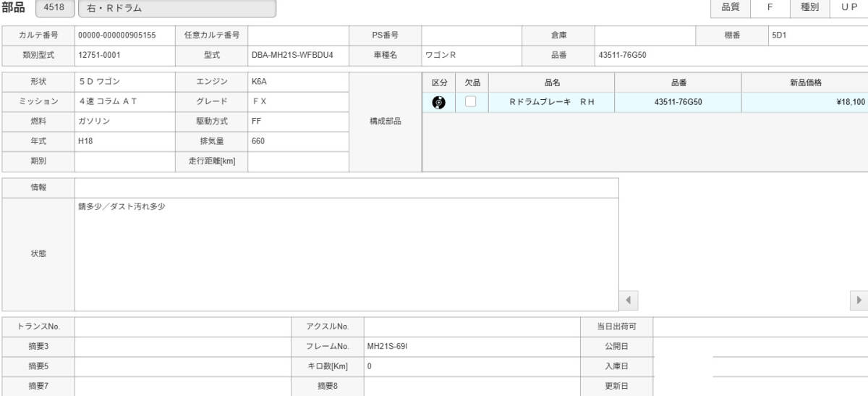Click the 新品価格 column header
Screen dimensions: 868x396
805,83
